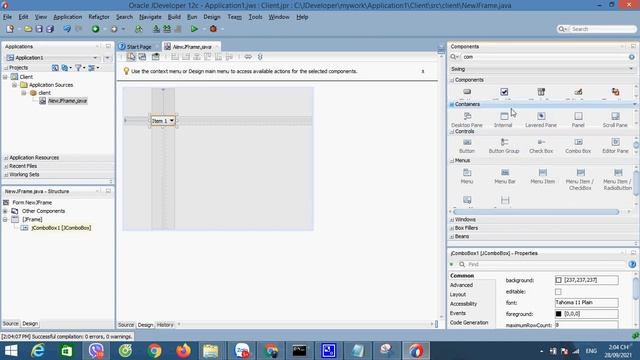Select the Advanced properties category
The width and height of the screenshot is (640, 360).
tap(461, 285)
